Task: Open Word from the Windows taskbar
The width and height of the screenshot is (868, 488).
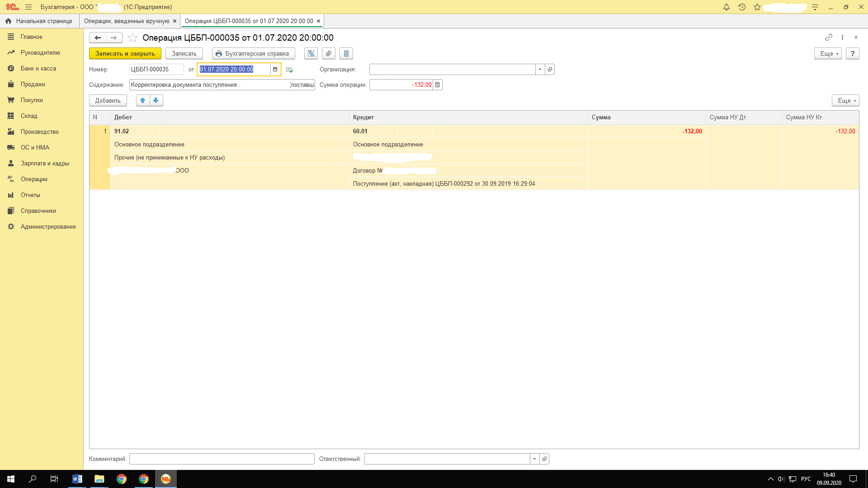Action: pyautogui.click(x=77, y=479)
